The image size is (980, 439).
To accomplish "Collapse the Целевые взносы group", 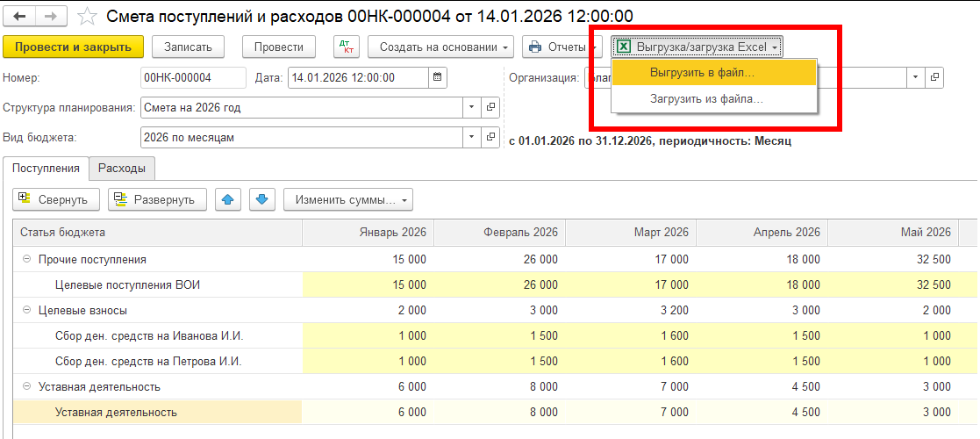I will (26, 311).
